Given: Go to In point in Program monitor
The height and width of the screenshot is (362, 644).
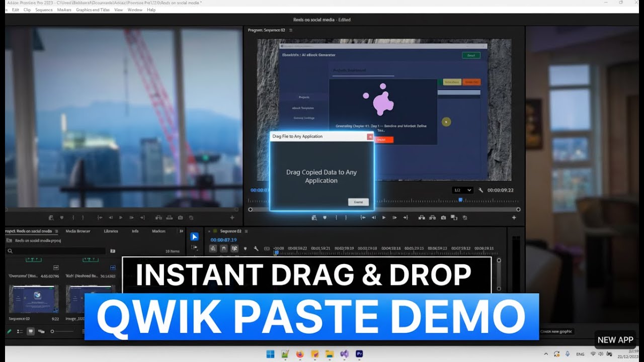Looking at the screenshot, I should (x=362, y=218).
